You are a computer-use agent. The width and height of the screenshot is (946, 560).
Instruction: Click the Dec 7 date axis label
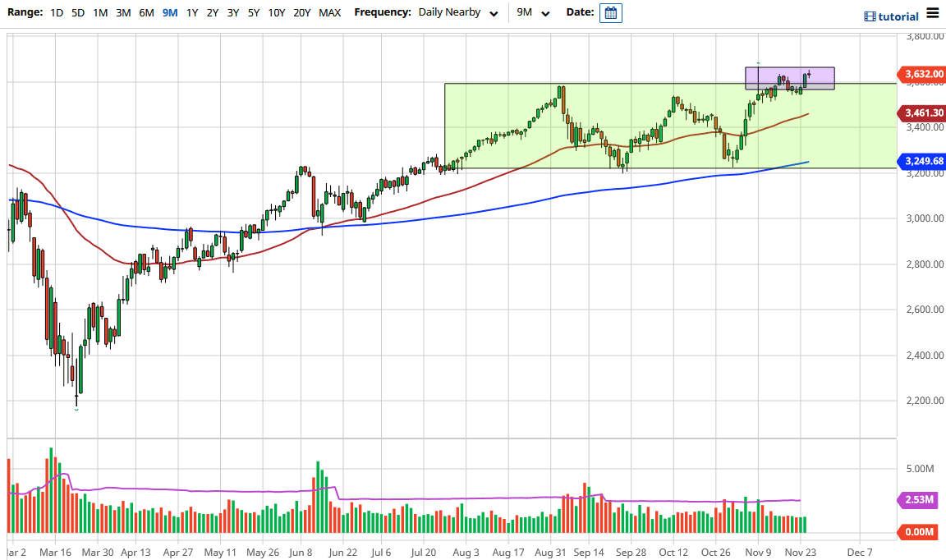click(x=859, y=552)
